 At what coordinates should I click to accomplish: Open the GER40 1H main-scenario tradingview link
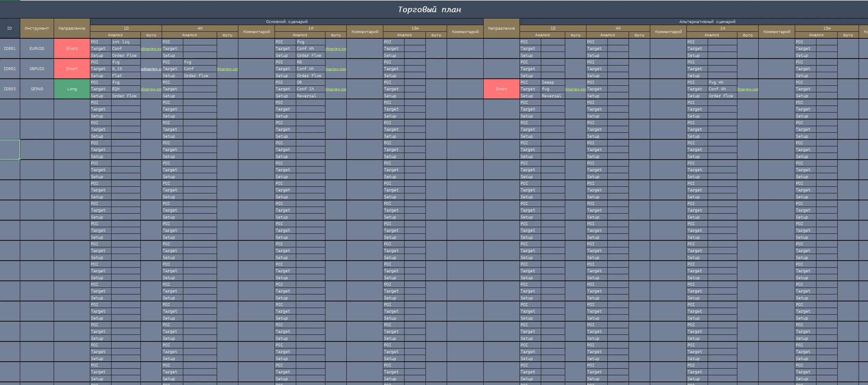(336, 89)
